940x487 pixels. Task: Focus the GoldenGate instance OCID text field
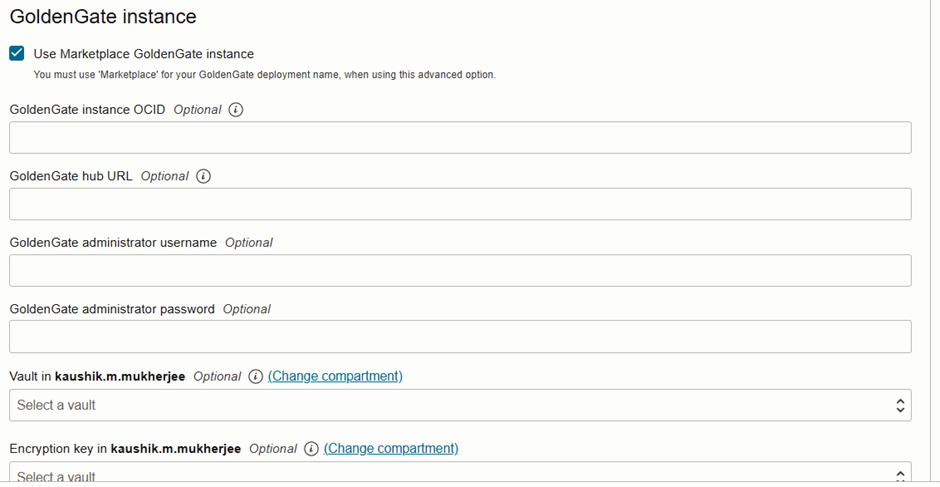(460, 137)
